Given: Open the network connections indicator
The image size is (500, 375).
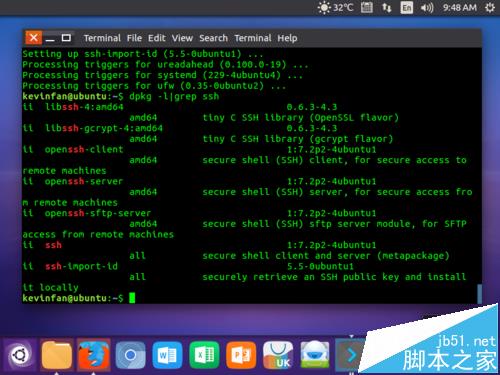Looking at the screenshot, I should 387,7.
